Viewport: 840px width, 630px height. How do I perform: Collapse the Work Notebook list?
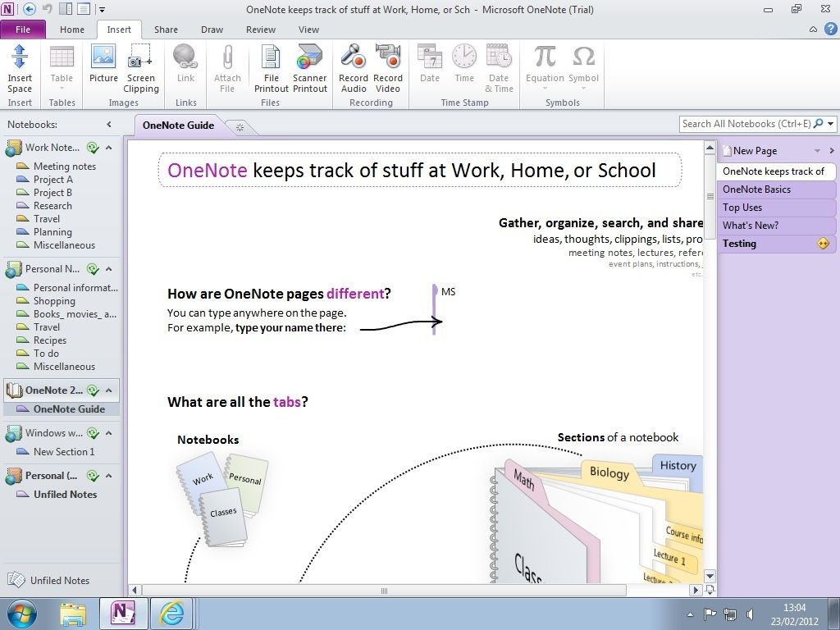pyautogui.click(x=109, y=148)
